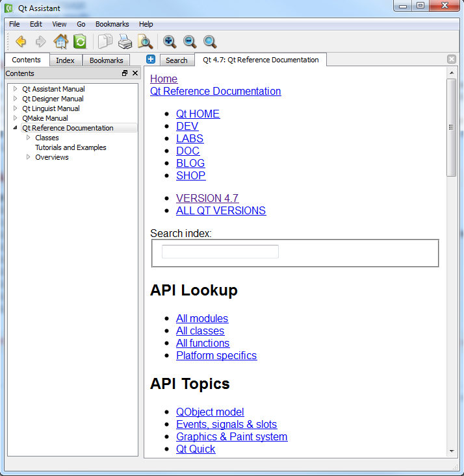Viewport: 464px width, 476px height.
Task: Open the All classes link
Action: pyautogui.click(x=200, y=331)
